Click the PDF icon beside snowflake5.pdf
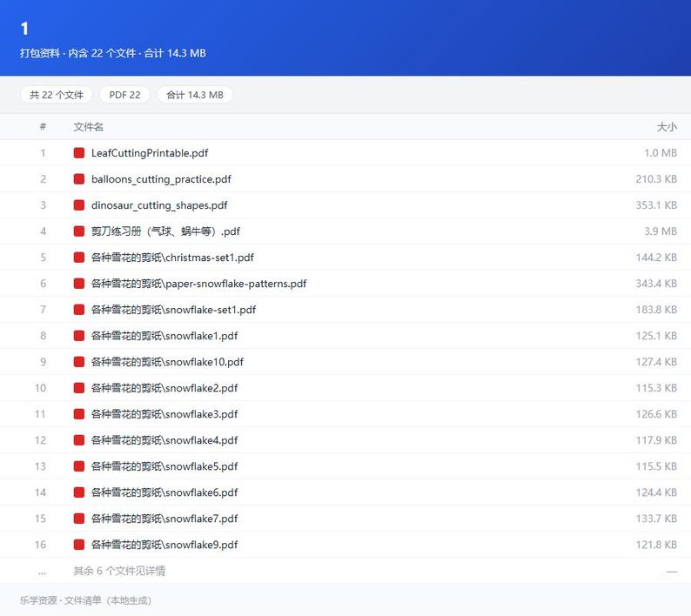Viewport: 691px width, 616px height. 79,466
